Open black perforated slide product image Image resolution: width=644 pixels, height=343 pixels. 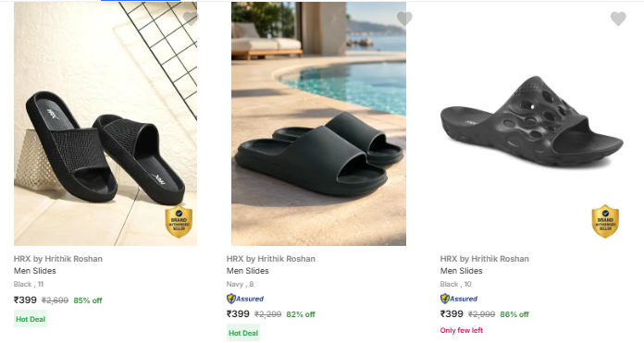[532, 124]
